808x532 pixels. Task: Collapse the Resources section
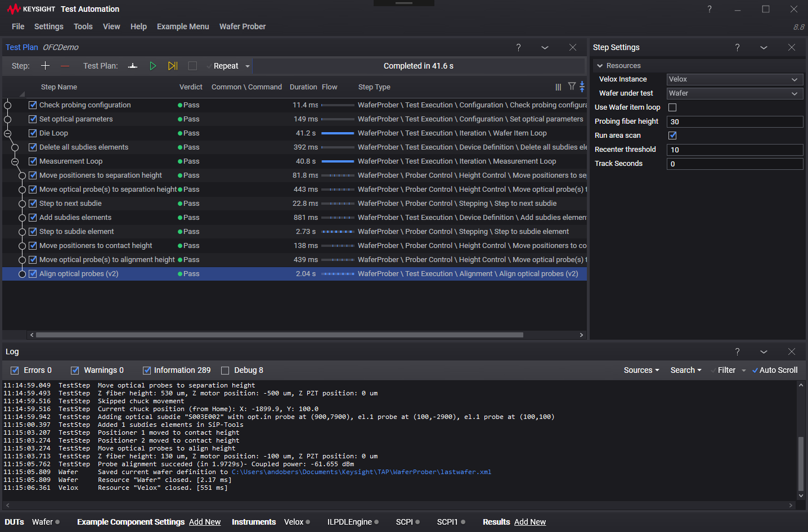coord(600,66)
